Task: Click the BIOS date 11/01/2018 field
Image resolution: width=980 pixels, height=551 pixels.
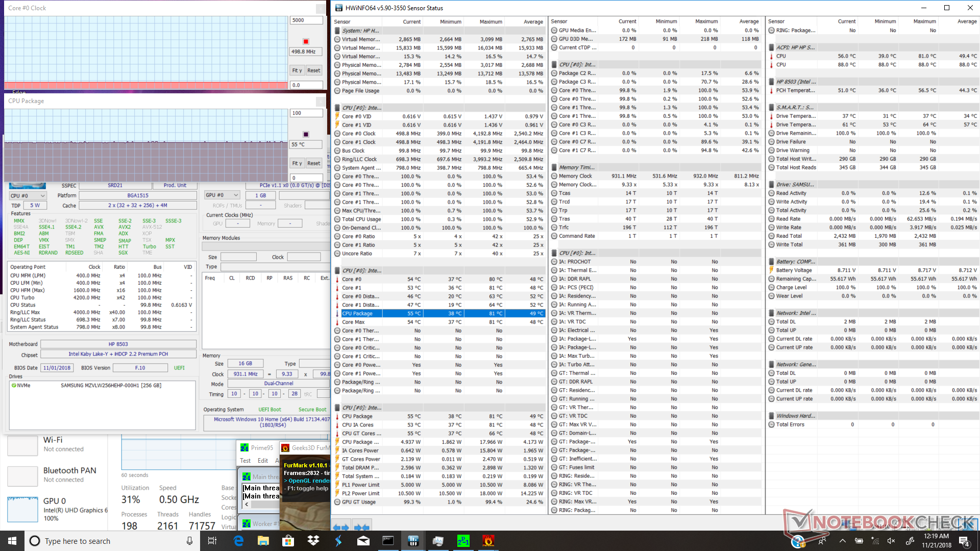Action: [57, 368]
